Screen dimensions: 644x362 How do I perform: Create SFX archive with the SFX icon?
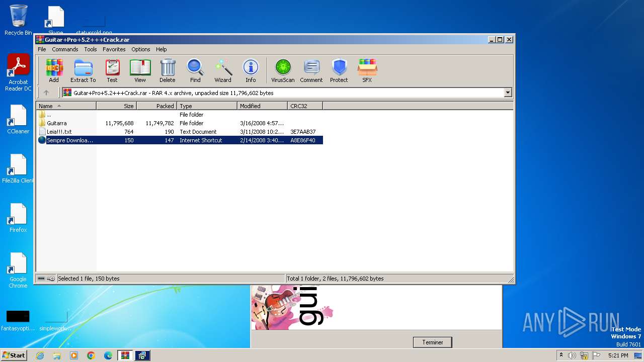click(x=367, y=71)
